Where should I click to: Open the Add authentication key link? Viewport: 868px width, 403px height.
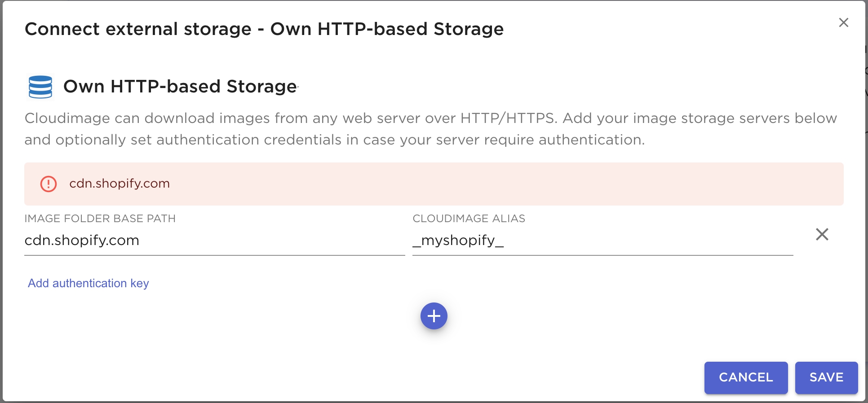(88, 283)
